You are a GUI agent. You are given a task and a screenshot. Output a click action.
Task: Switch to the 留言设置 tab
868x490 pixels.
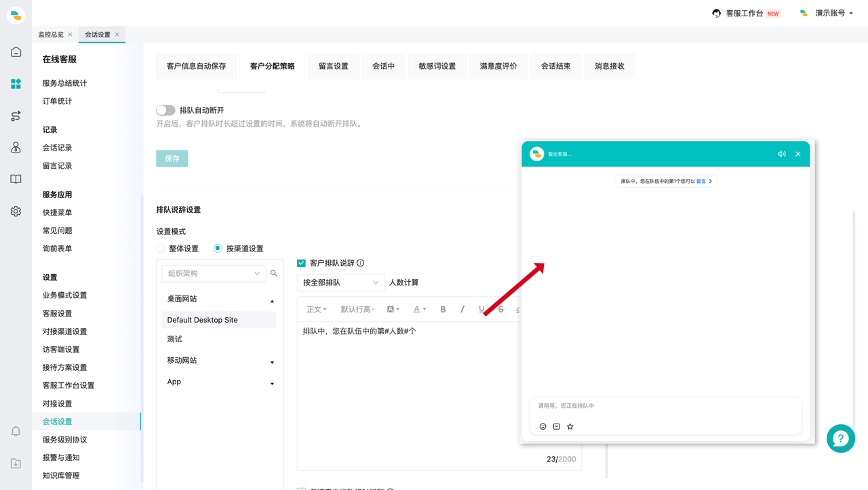click(333, 66)
